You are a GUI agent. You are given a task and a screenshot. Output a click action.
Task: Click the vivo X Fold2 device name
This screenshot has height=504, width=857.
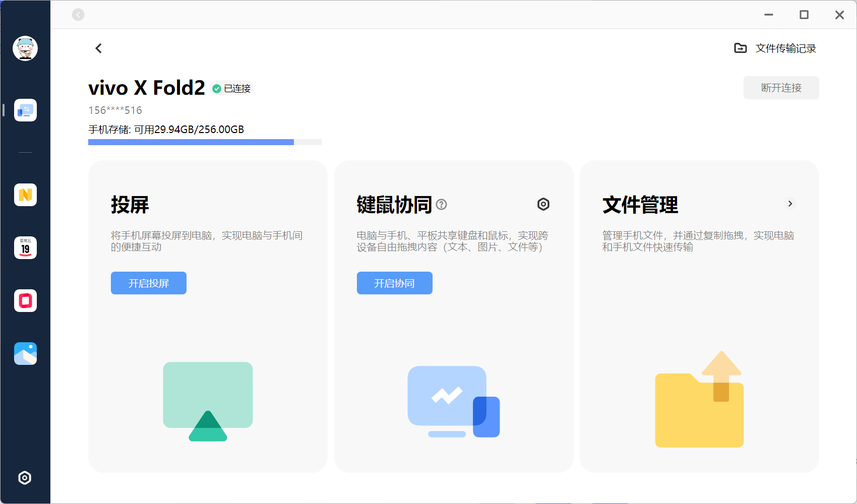click(147, 88)
